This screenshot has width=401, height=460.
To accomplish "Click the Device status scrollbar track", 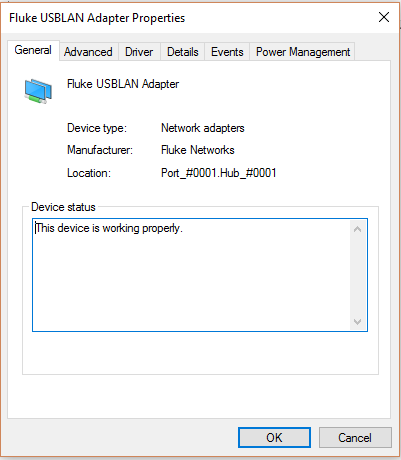I will point(358,275).
